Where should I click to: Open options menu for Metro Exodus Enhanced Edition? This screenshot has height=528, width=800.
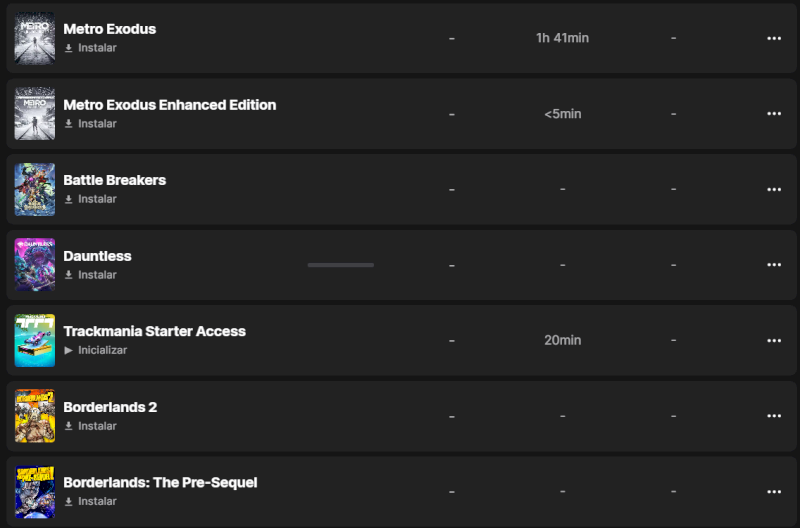[x=773, y=114]
